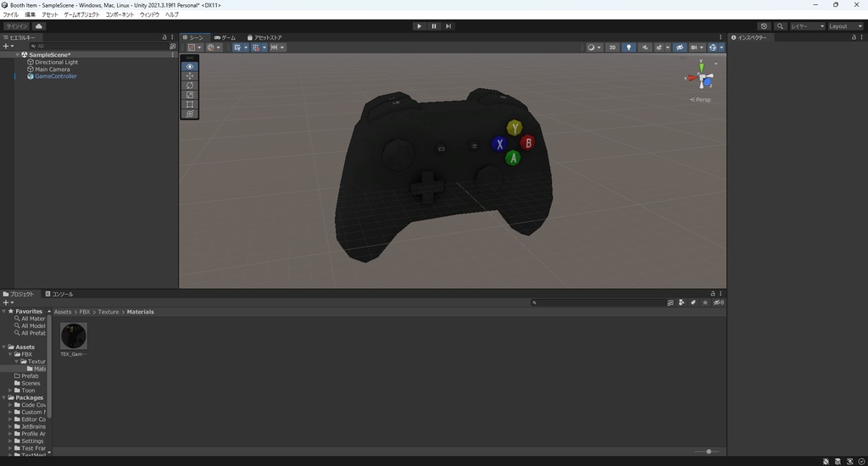The height and width of the screenshot is (466, 868).
Task: Open Project panel three-dot options
Action: point(721,294)
